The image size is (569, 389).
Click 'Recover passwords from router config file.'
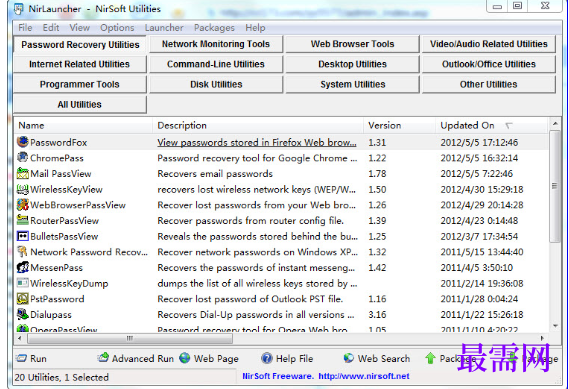coord(250,221)
